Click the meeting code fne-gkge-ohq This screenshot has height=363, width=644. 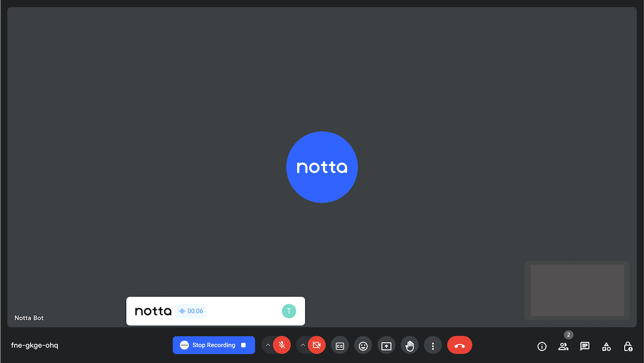(35, 345)
